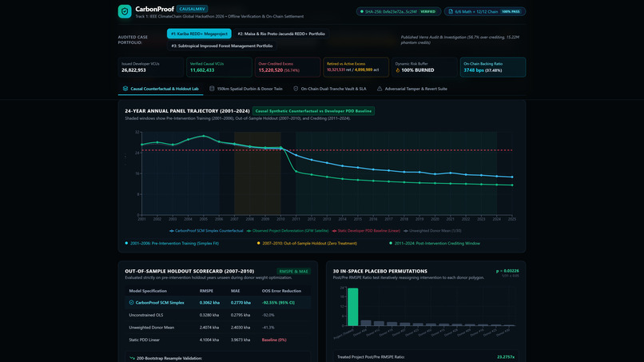Open On-Chain Dual-Tranche Vault & SLA tab
This screenshot has height=362, width=644.
pyautogui.click(x=330, y=89)
